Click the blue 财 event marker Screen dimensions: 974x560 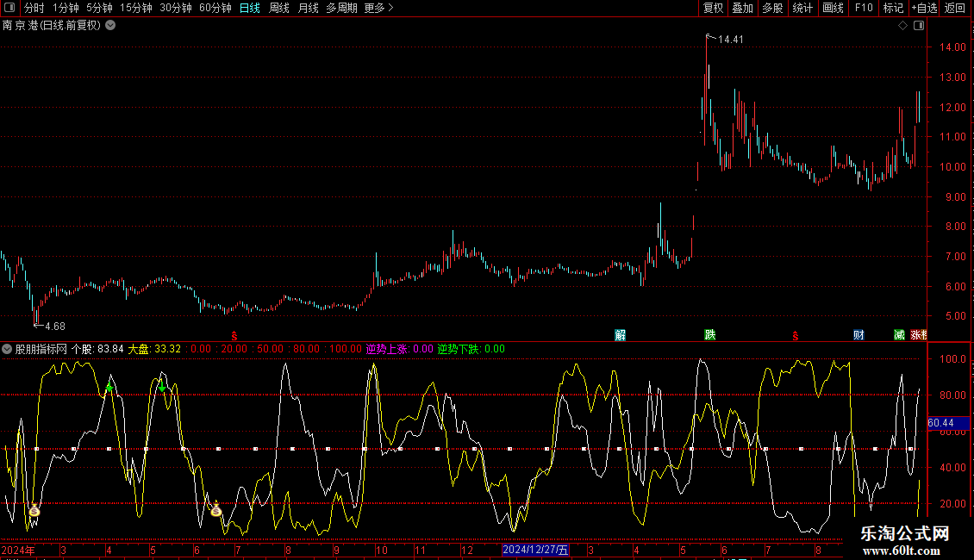pos(858,335)
